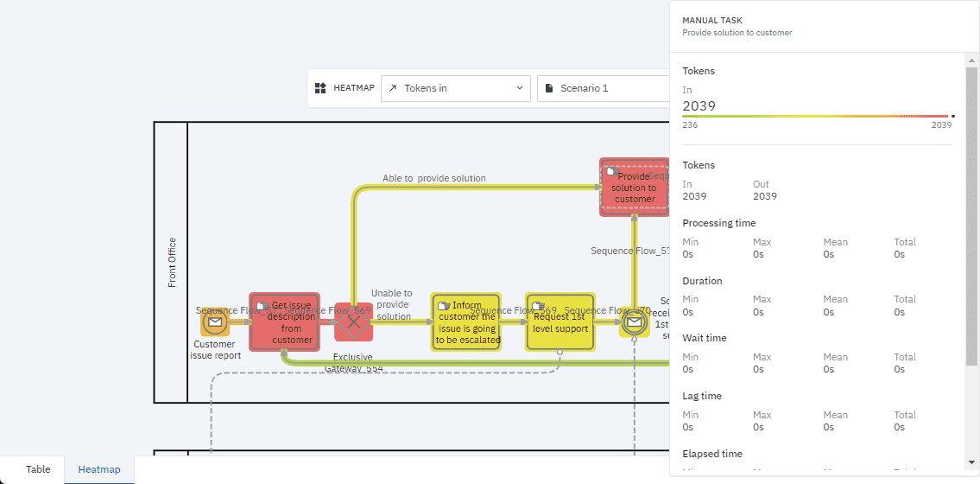Click the Wait time section heading

(x=705, y=338)
